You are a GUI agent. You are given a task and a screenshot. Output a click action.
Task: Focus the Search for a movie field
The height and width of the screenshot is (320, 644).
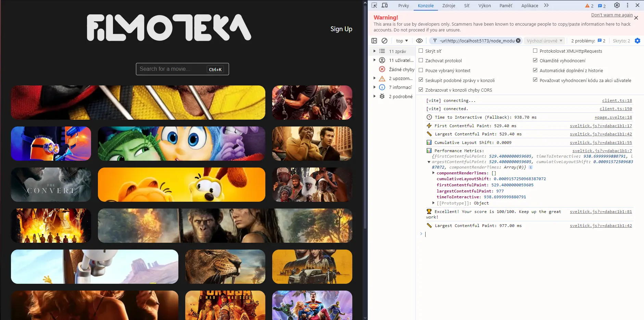click(182, 69)
